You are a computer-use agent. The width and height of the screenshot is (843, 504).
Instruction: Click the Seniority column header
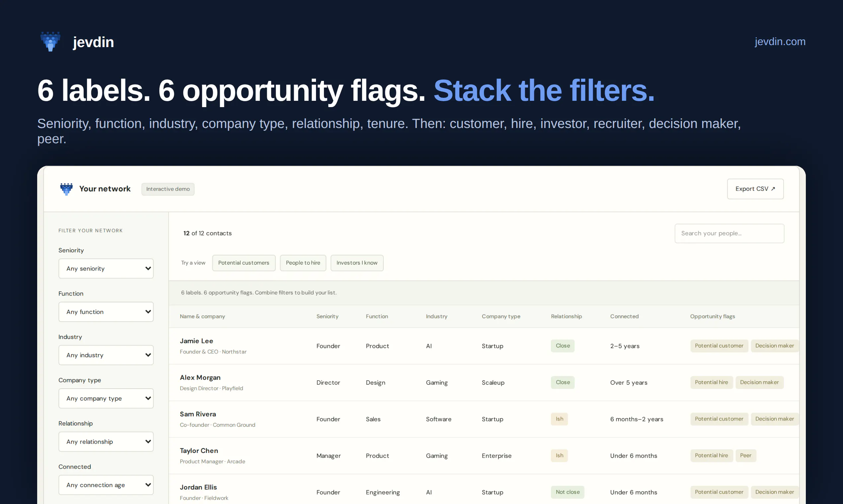[x=327, y=316]
